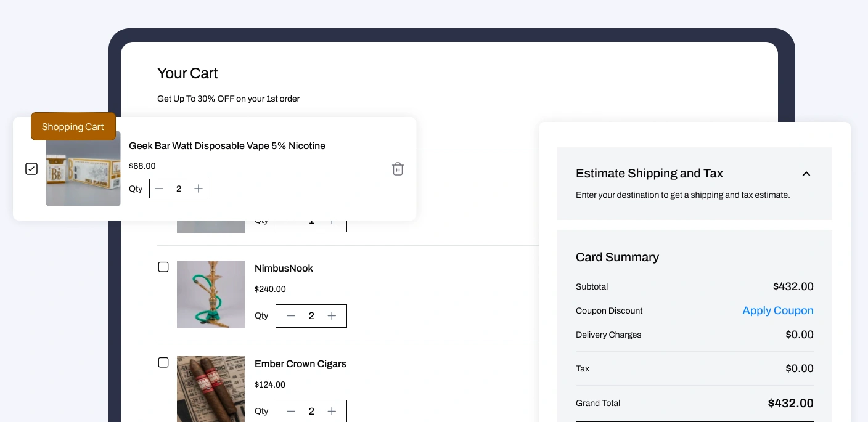Image resolution: width=868 pixels, height=422 pixels.
Task: Increase NimbusNook quantity with plus icon
Action: [x=332, y=316]
